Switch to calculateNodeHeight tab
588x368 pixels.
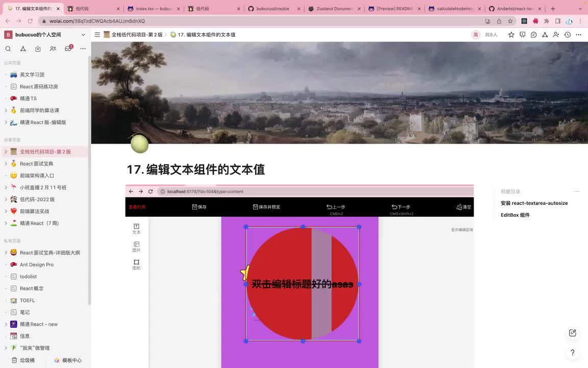(454, 9)
